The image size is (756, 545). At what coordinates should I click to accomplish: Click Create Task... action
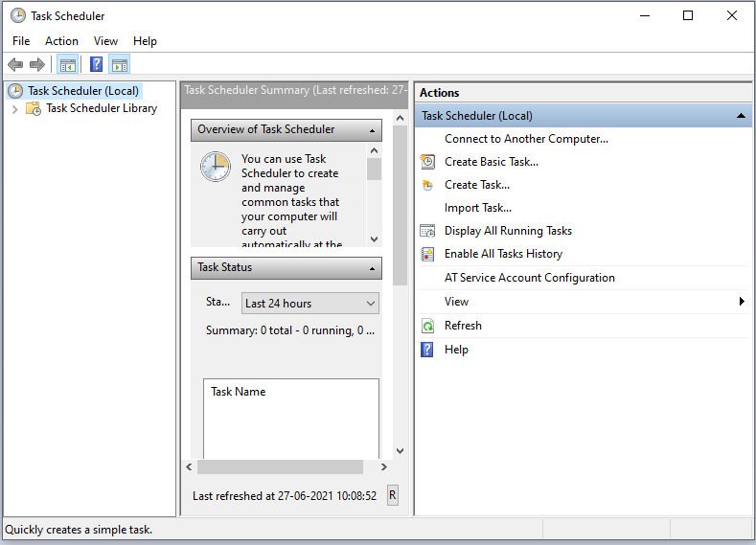pos(477,185)
